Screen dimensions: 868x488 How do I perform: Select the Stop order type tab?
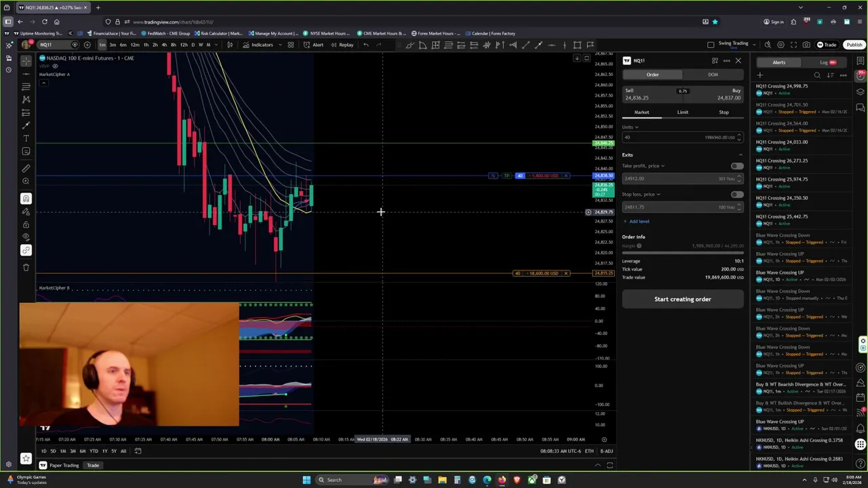(724, 113)
